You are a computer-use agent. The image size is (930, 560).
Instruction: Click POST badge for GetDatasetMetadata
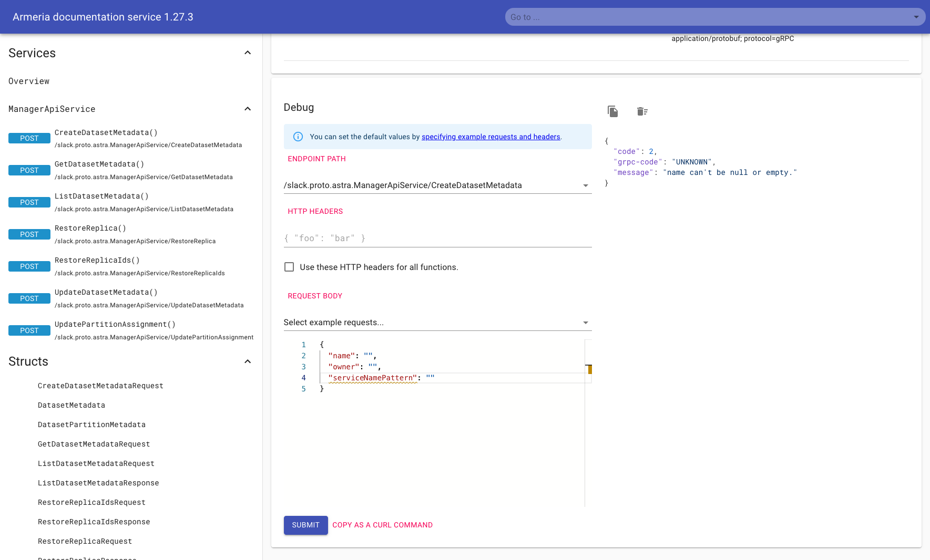[x=29, y=170]
